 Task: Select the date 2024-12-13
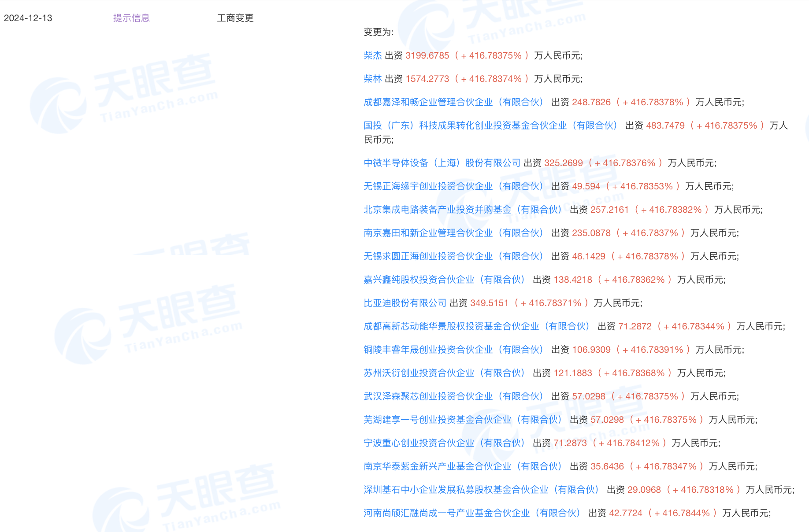click(x=28, y=18)
